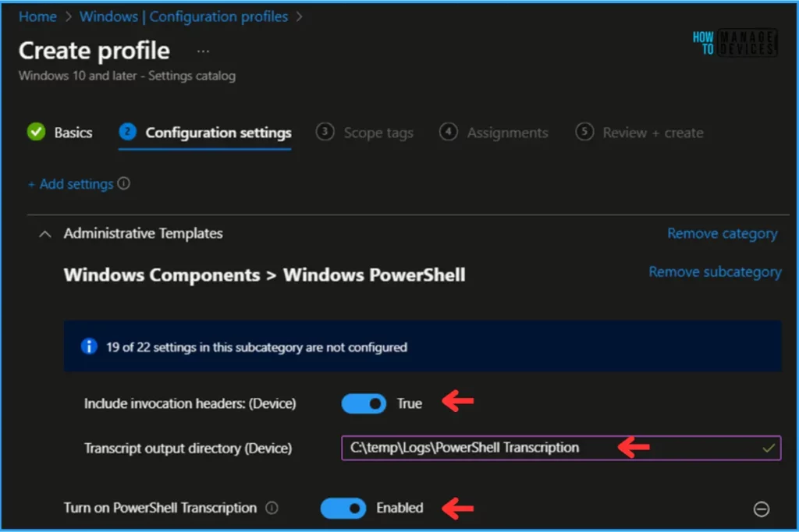Screen dimensions: 799x532
Task: Show info tooltip next to Add settings
Action: 124,183
